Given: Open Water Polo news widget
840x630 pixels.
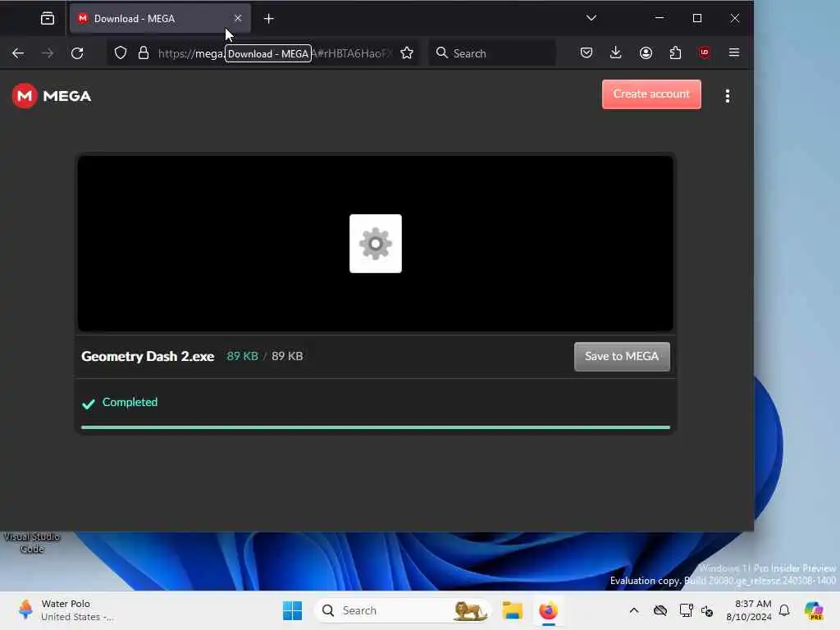Looking at the screenshot, I should point(66,610).
